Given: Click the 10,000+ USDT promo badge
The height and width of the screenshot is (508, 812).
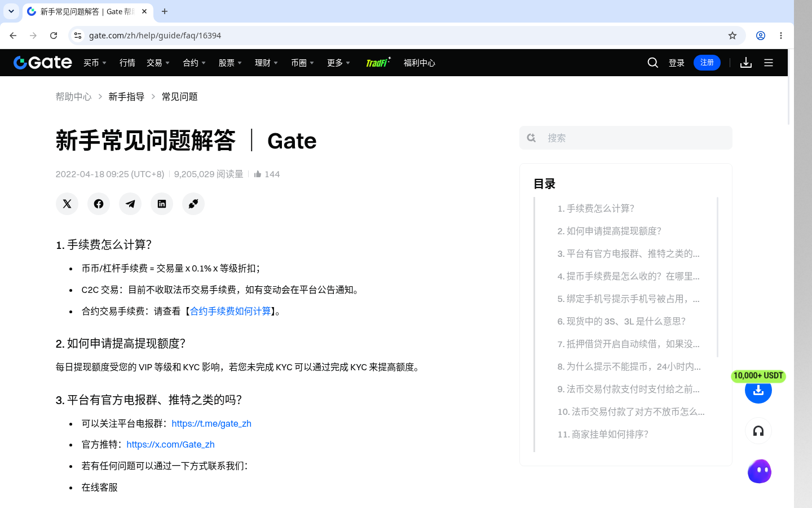Looking at the screenshot, I should click(758, 376).
